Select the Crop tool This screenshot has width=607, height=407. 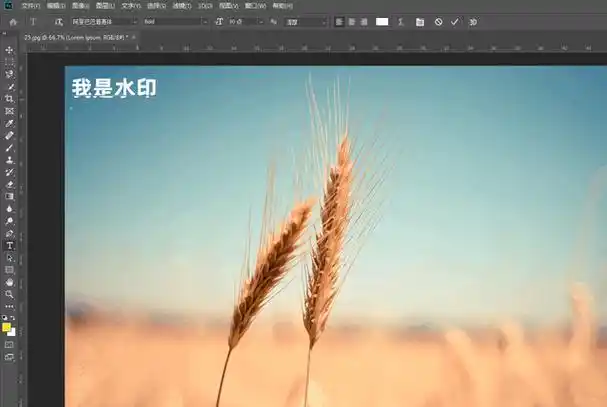coord(9,99)
